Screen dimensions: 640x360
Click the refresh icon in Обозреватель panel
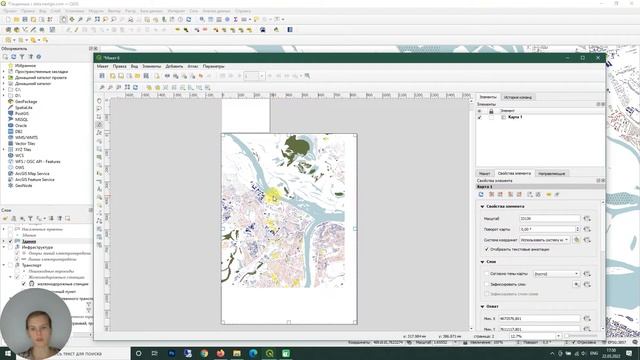point(13,57)
